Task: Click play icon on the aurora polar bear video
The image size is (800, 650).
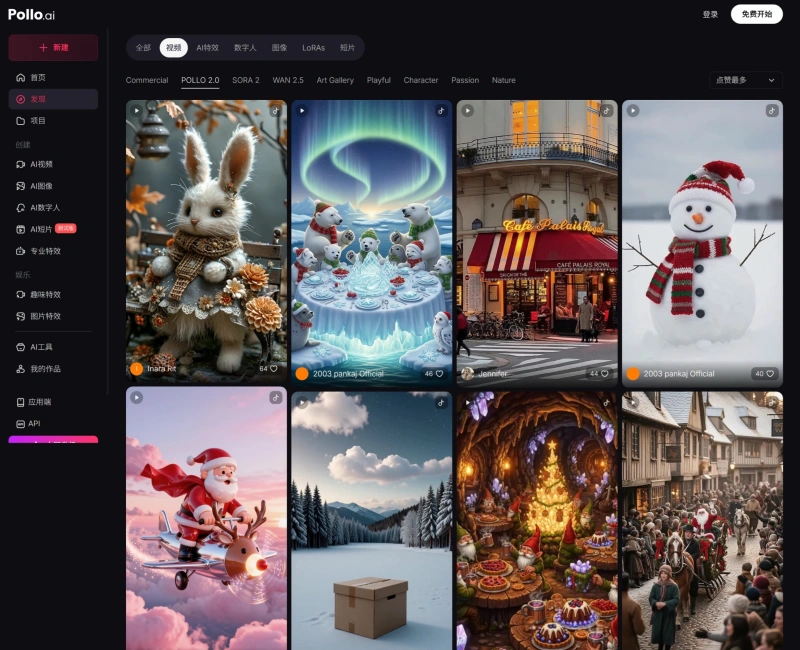Action: pyautogui.click(x=302, y=111)
